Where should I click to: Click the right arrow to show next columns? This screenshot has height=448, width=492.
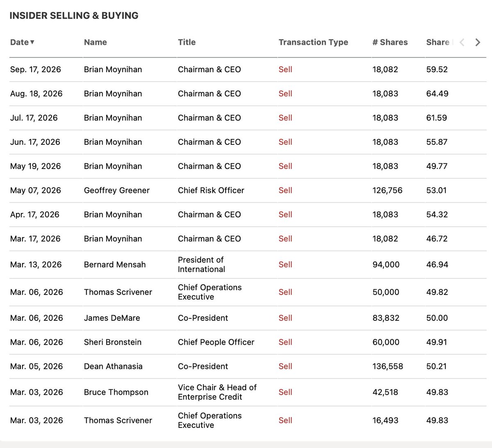pyautogui.click(x=478, y=42)
